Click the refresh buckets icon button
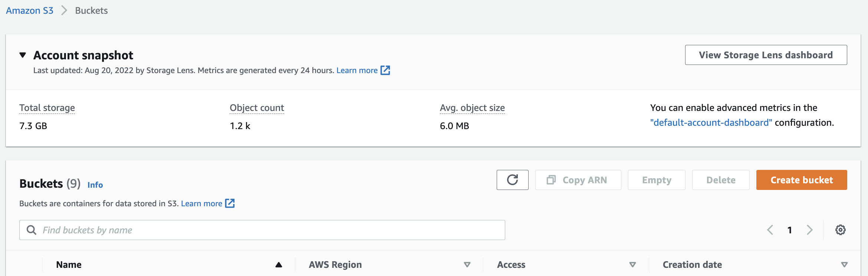868x276 pixels. point(512,180)
